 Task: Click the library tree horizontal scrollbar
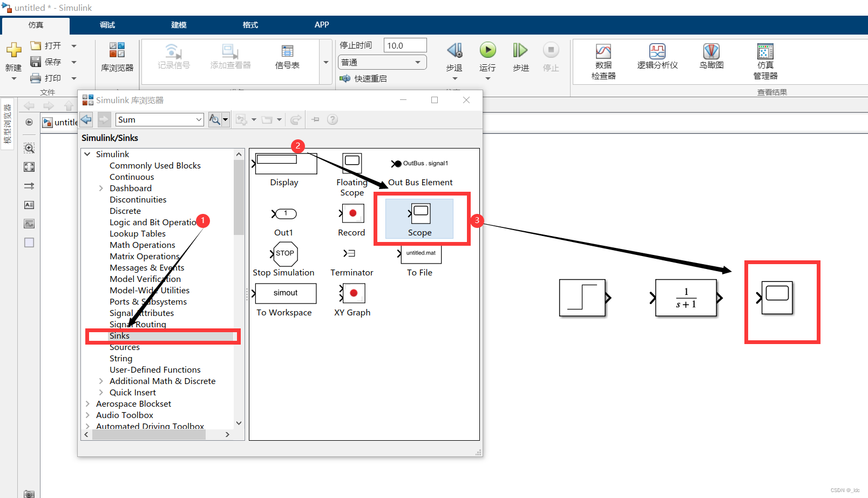tap(149, 434)
